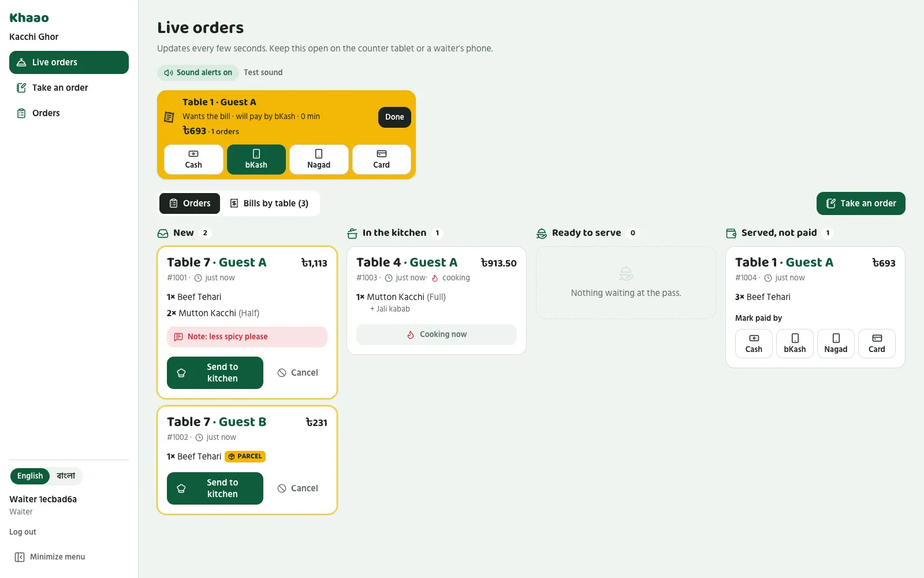Mark served Table 1 paid by Nagad

[836, 344]
